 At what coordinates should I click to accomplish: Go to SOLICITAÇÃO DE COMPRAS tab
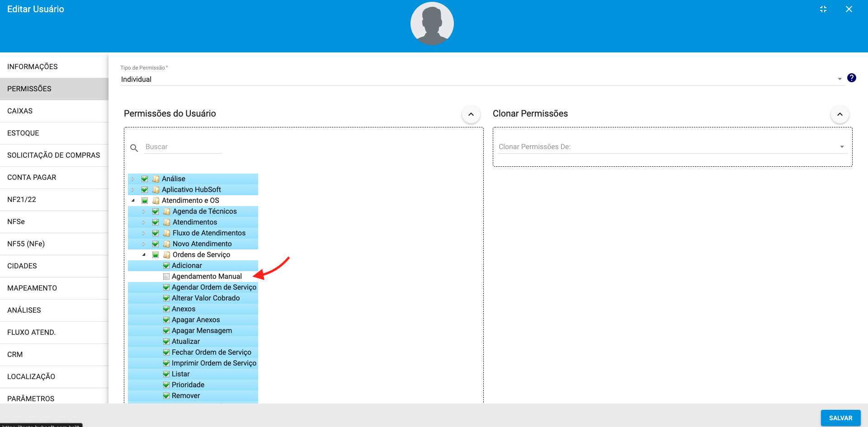click(54, 155)
